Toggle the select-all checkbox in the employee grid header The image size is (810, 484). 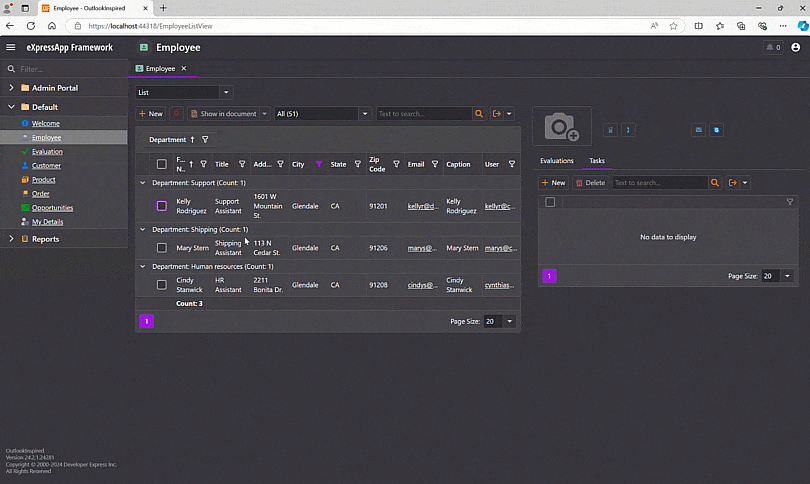pyautogui.click(x=162, y=164)
